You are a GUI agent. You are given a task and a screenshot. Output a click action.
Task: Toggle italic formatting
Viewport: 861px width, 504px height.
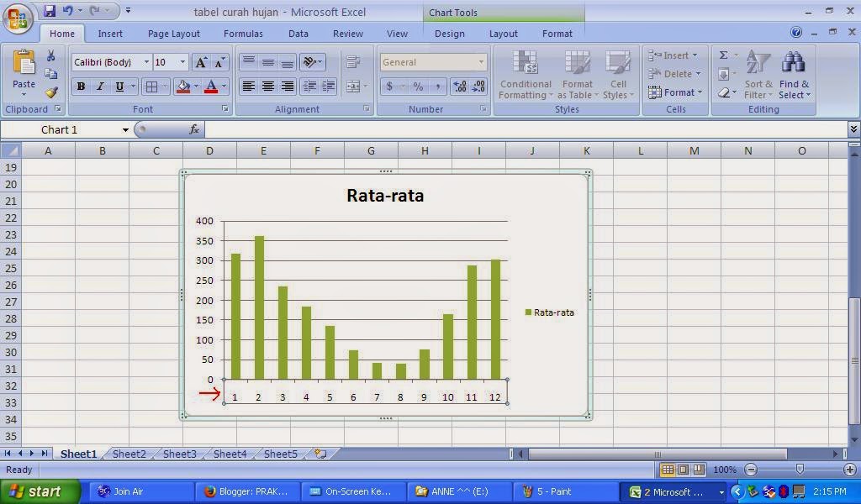click(100, 87)
